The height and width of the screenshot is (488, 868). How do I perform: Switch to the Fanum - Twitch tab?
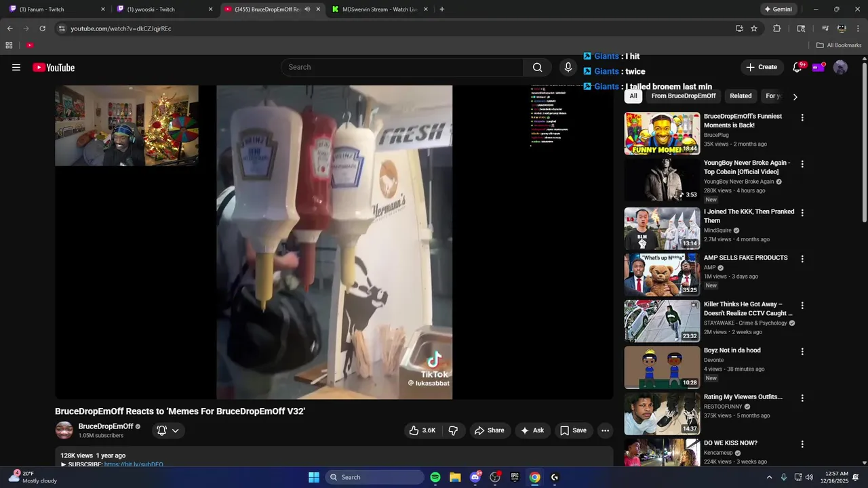(58, 9)
